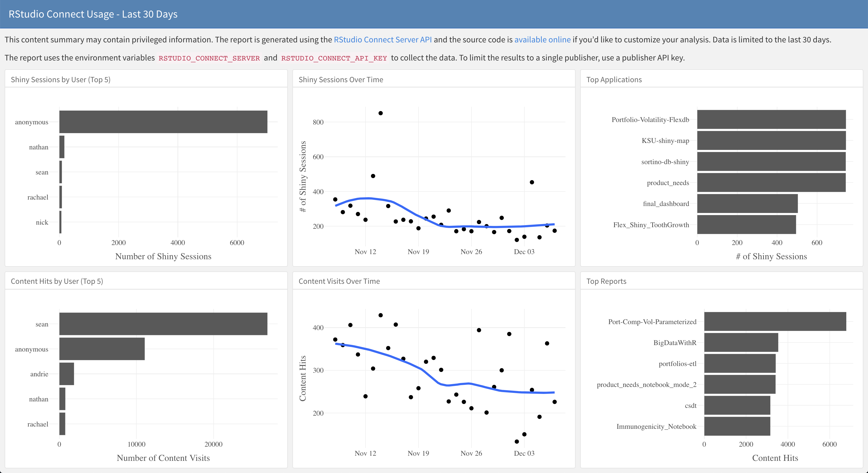The height and width of the screenshot is (473, 868).
Task: Click the 'Top Reports' panel heading
Action: pos(606,281)
